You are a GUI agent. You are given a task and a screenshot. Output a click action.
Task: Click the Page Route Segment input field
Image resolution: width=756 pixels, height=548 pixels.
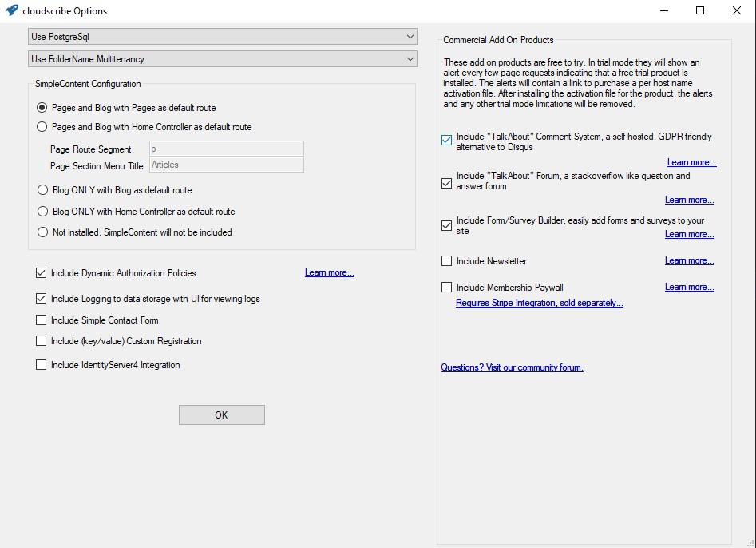[225, 149]
